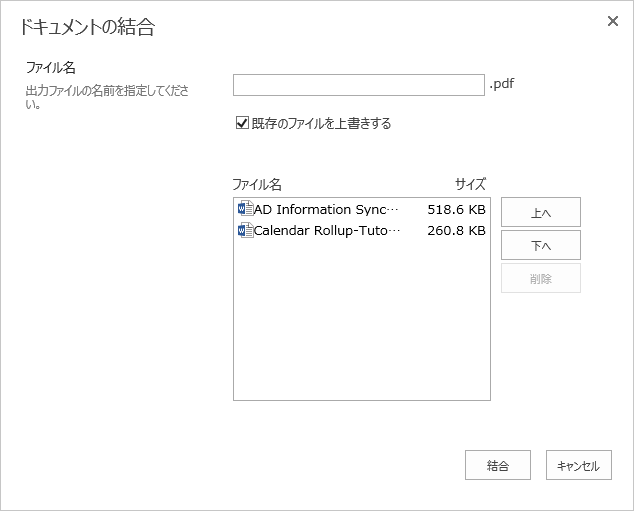Select the AD Information Sync file name
Viewport: 634px width, 511px height.
point(326,210)
